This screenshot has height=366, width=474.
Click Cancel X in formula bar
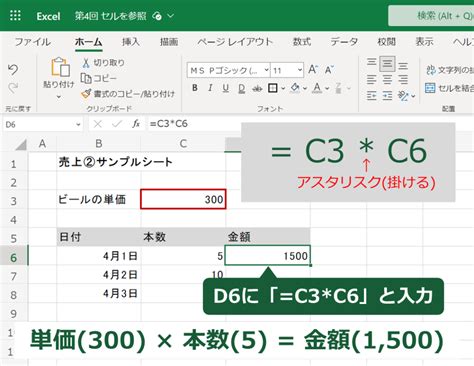(x=98, y=124)
